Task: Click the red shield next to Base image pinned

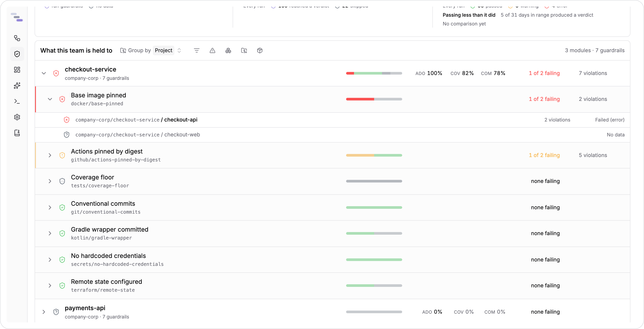Action: [x=62, y=99]
